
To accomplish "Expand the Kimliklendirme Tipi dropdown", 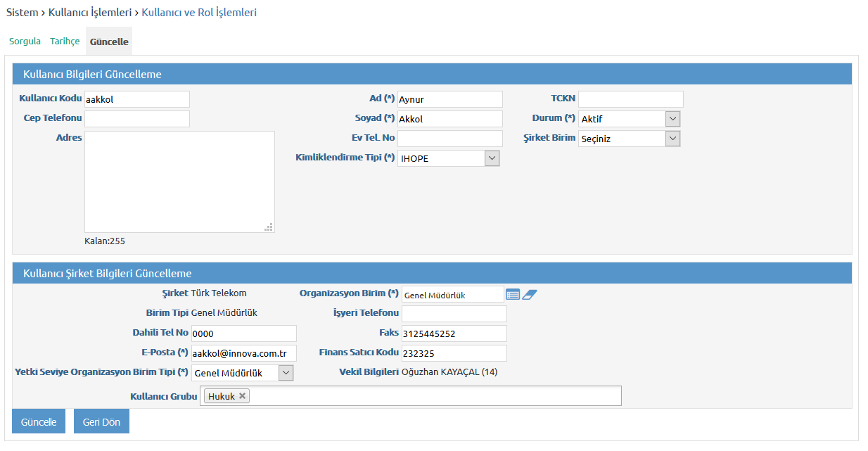I will [x=492, y=158].
